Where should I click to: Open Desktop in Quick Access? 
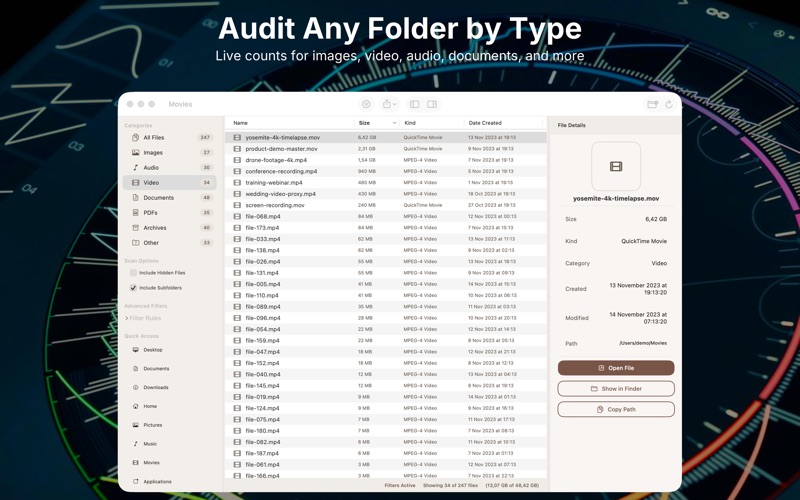[153, 350]
